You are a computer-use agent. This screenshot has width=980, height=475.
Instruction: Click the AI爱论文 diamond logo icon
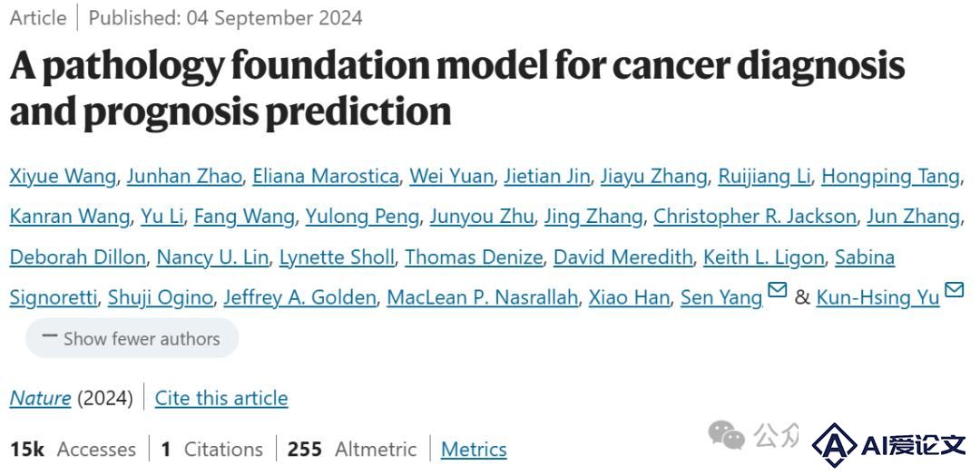(x=835, y=445)
